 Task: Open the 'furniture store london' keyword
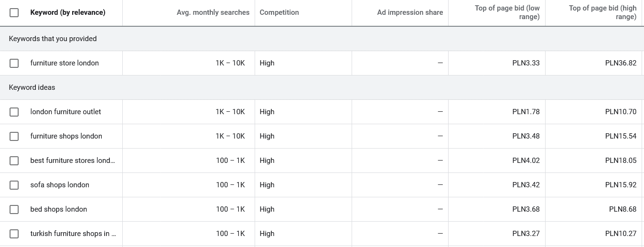click(x=64, y=63)
